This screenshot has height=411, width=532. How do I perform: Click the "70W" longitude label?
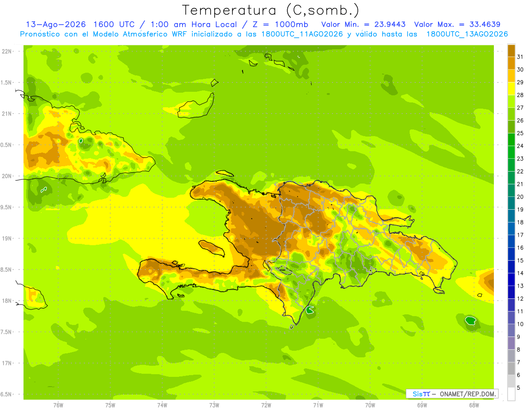(370, 405)
